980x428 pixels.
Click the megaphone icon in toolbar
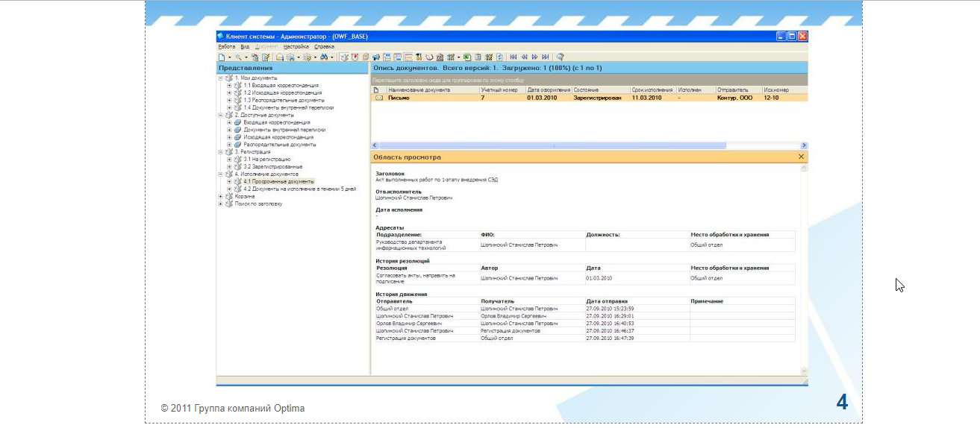coord(376,57)
